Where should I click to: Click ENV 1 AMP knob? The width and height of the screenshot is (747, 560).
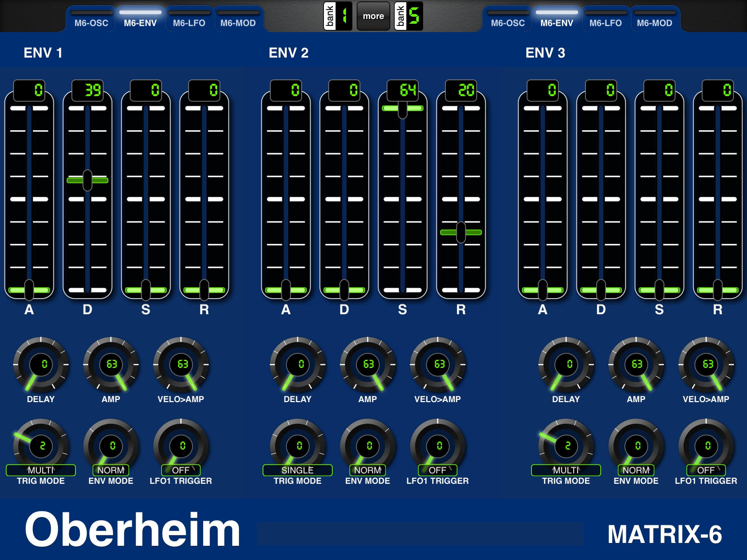[111, 364]
